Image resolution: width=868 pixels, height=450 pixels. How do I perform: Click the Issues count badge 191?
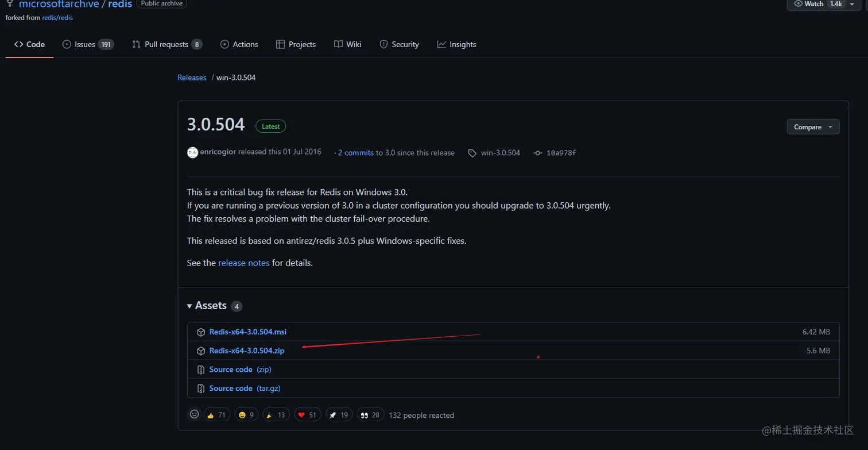click(106, 44)
